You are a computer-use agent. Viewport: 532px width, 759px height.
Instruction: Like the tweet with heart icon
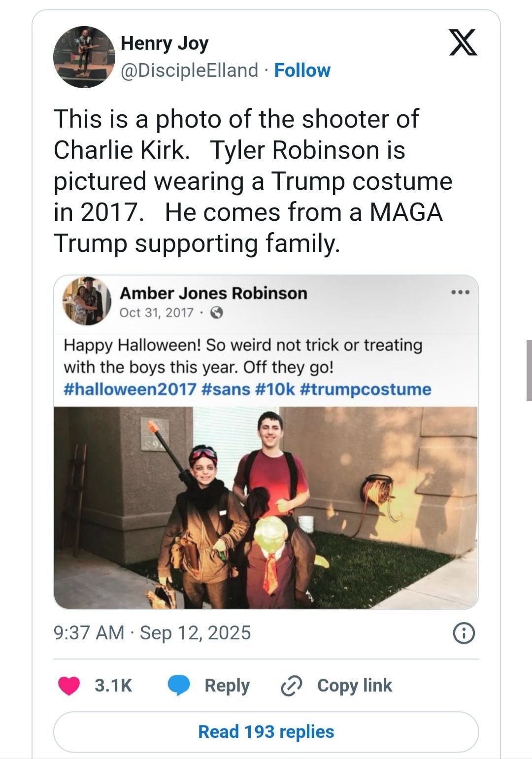69,686
